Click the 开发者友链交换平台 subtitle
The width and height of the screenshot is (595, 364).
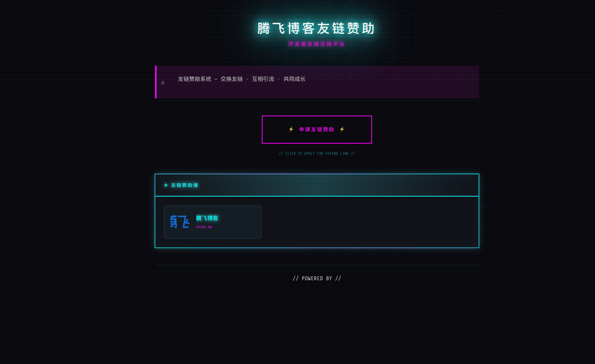(x=316, y=44)
